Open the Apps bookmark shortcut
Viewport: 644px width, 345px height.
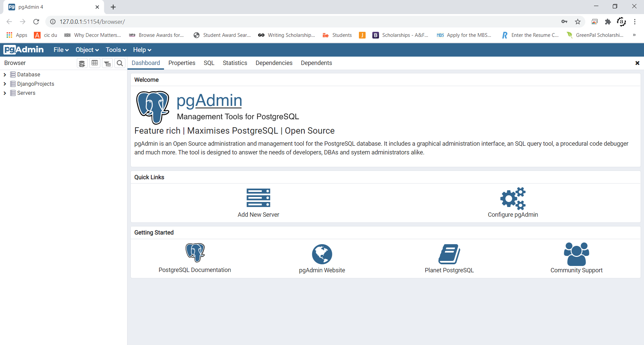(x=17, y=35)
